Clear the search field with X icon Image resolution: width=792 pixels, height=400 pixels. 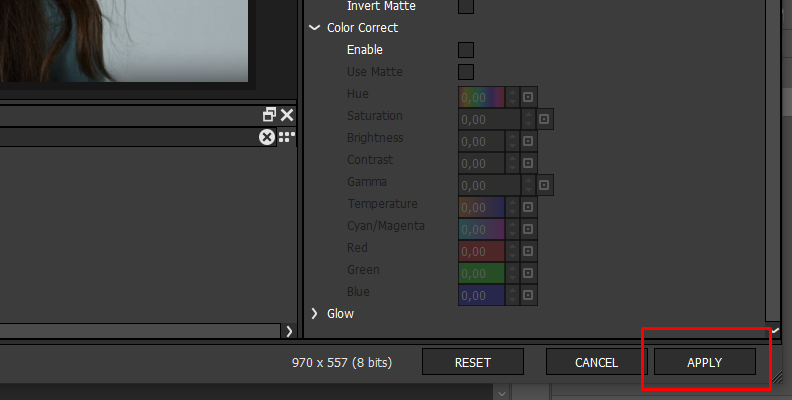click(267, 137)
